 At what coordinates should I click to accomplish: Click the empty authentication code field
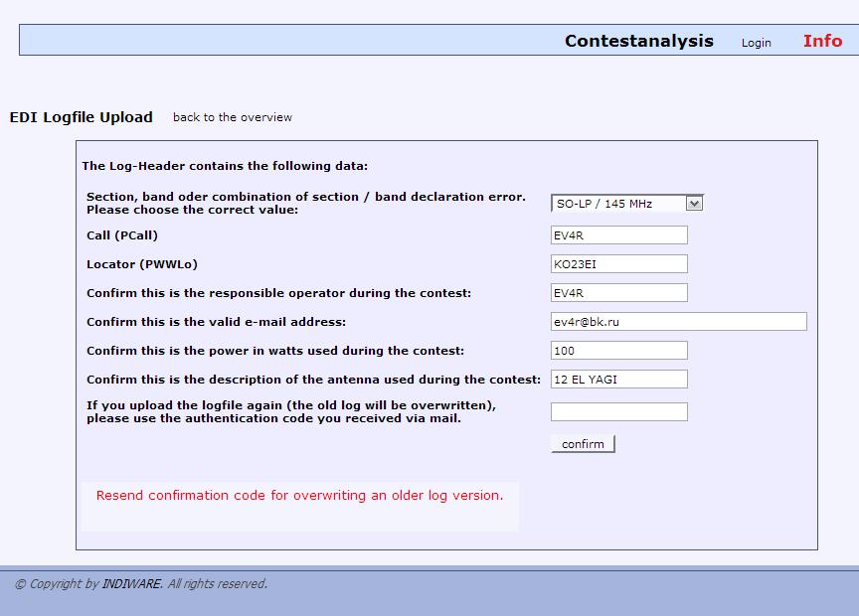(618, 412)
